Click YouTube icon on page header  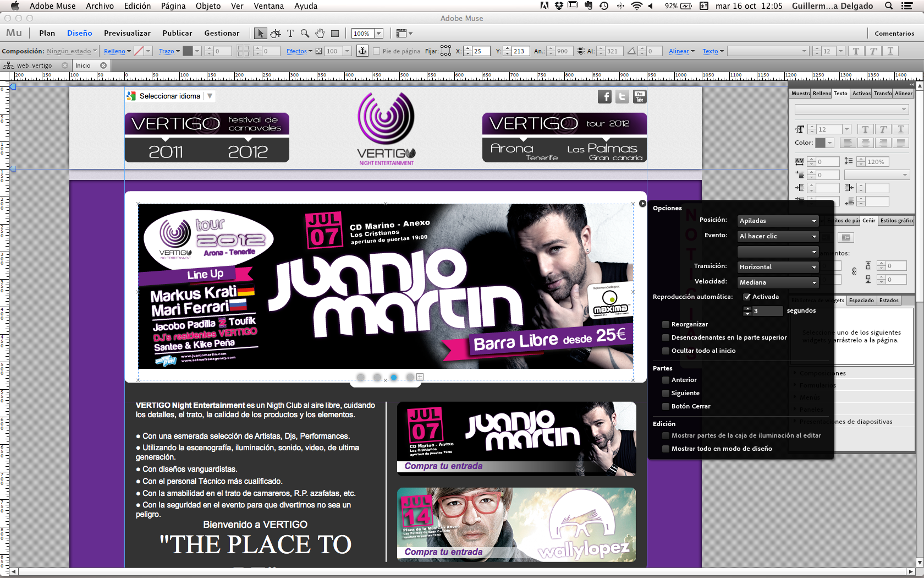(x=640, y=97)
